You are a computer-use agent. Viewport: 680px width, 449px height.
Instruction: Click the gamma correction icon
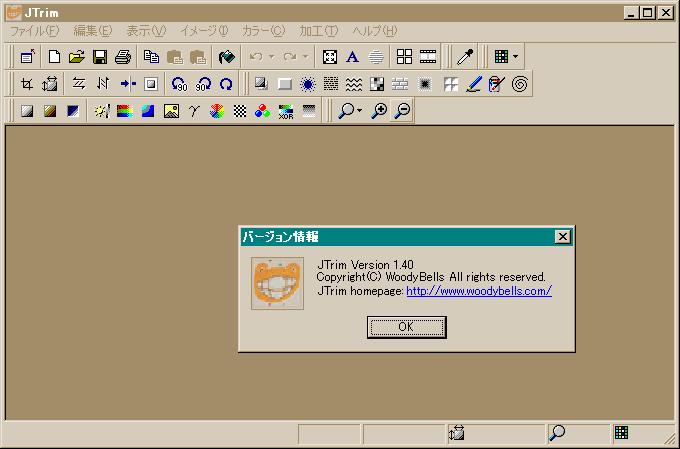click(x=194, y=111)
